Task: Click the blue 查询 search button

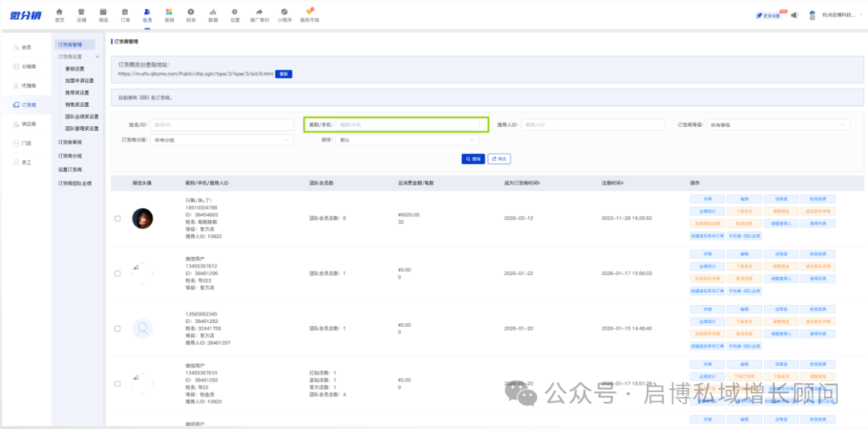Action: (473, 159)
